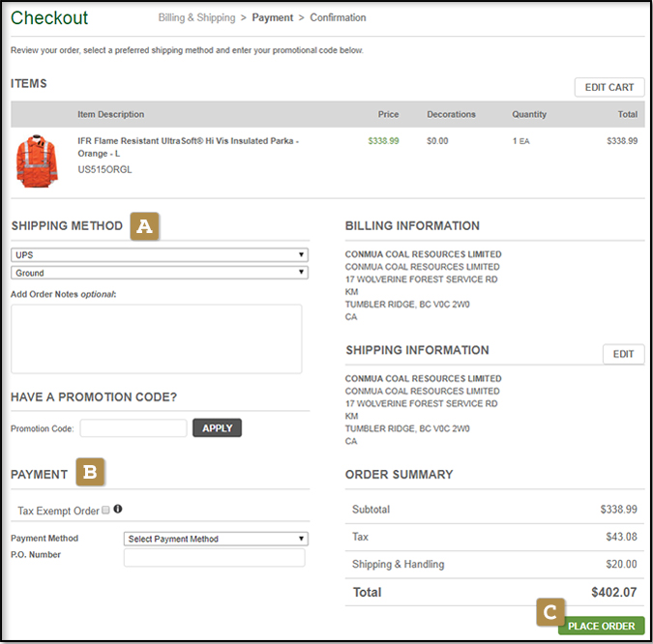Click the gold marker C badge
Viewport: 653px width, 644px height.
pos(549,612)
